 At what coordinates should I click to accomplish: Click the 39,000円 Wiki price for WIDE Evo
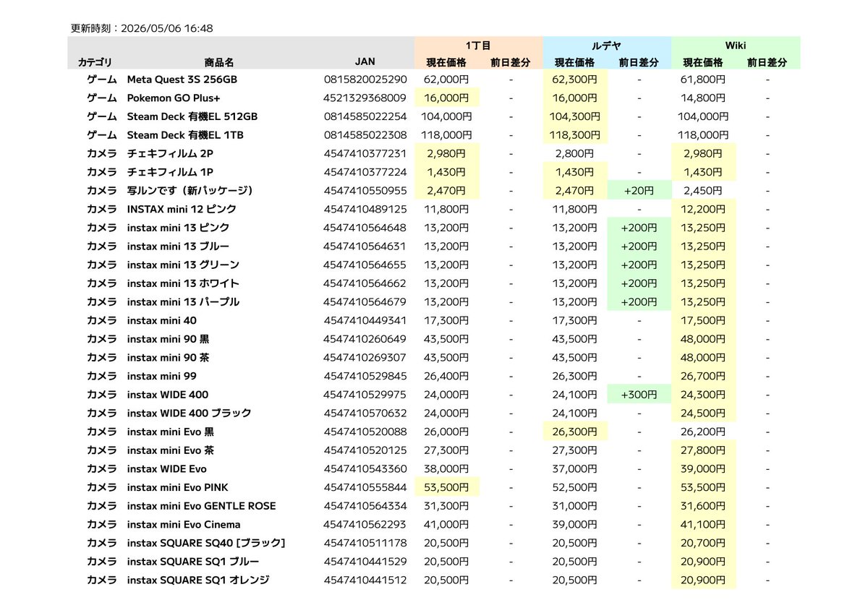703,468
